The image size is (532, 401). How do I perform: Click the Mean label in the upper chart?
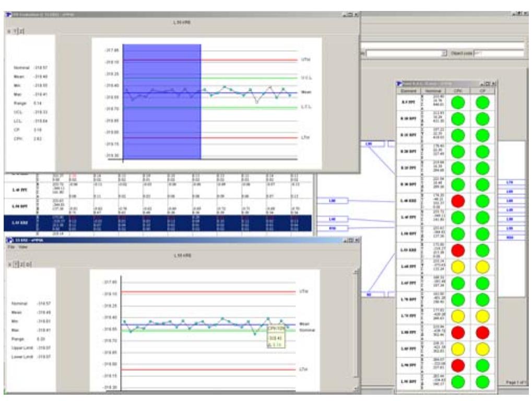tap(306, 92)
